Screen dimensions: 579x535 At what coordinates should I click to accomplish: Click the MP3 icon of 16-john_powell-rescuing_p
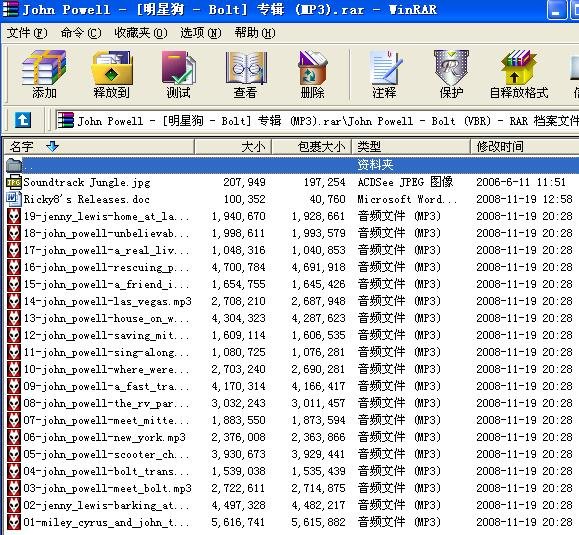point(14,267)
